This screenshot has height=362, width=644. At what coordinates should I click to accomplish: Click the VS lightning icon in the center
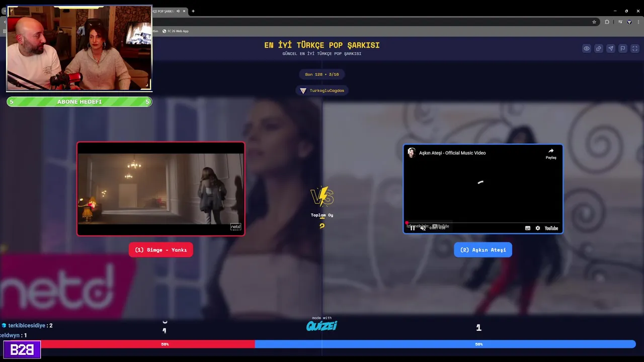pos(322,197)
